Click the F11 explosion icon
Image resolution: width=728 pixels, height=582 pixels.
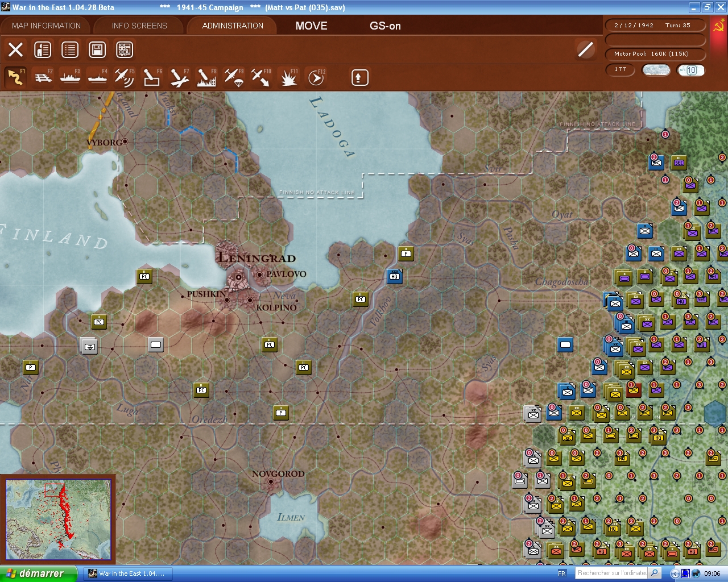[x=288, y=77]
